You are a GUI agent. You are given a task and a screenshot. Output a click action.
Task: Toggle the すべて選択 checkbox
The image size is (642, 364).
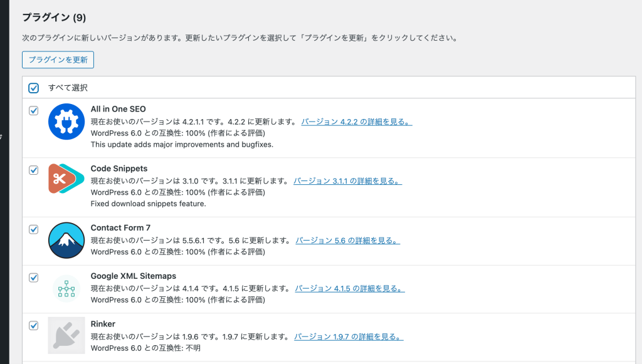(34, 88)
